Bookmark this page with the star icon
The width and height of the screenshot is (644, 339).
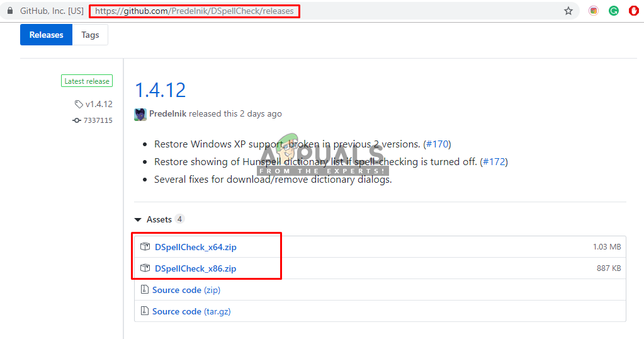(568, 11)
